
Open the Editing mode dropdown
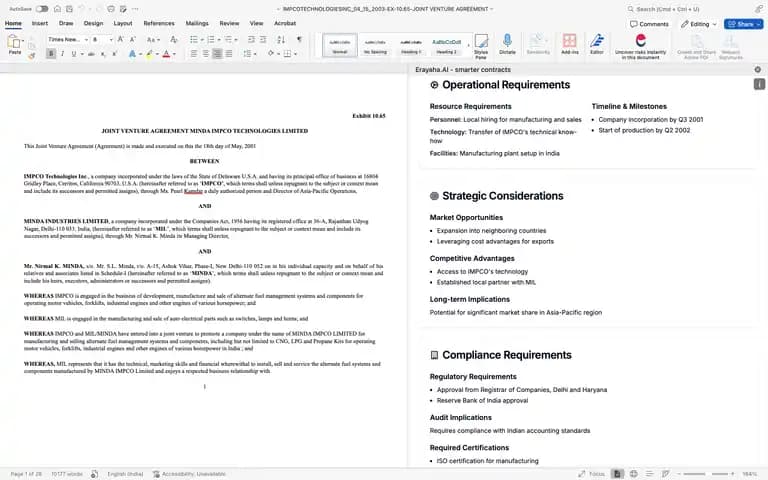coord(699,24)
